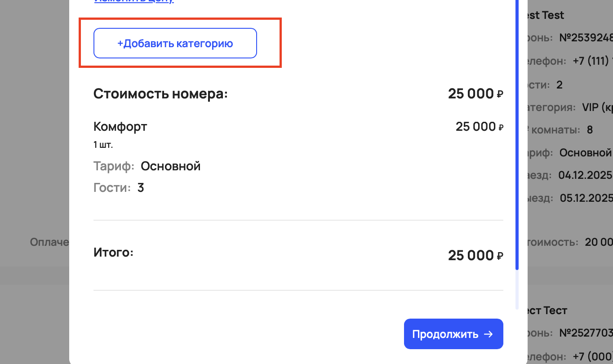Click the blue modal scrollbar thumb
613x364 pixels.
click(517, 135)
